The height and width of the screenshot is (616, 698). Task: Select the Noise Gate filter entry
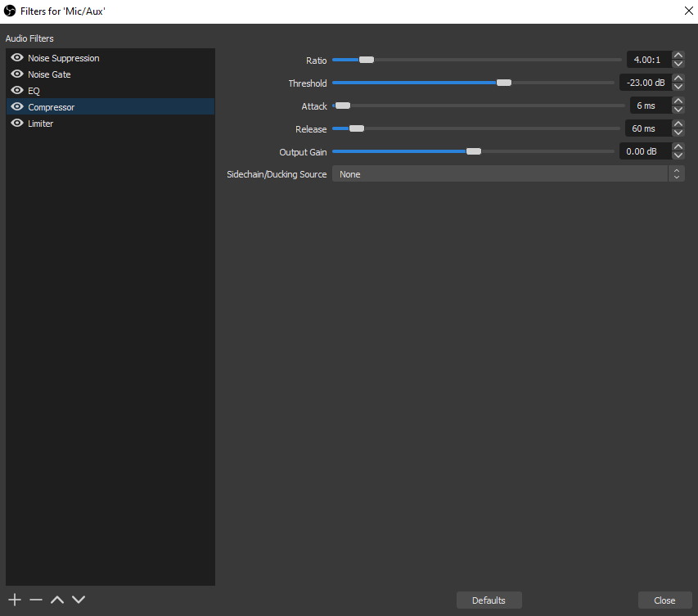[49, 74]
